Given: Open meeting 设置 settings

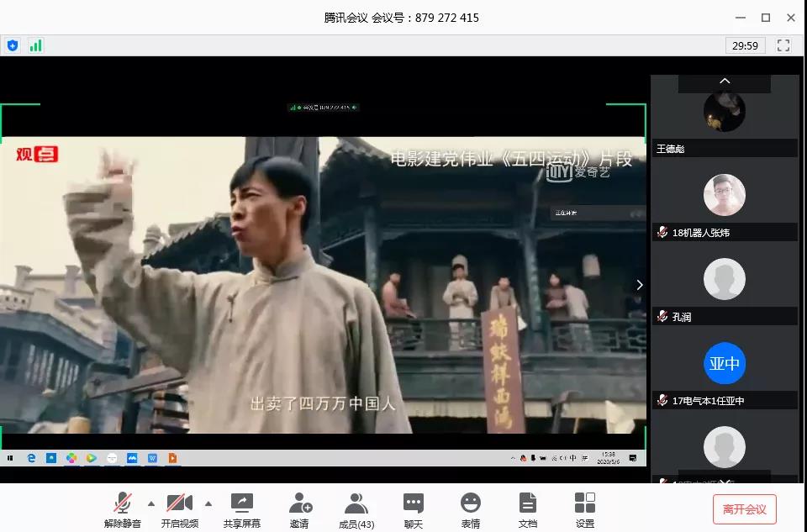Looking at the screenshot, I should [585, 510].
